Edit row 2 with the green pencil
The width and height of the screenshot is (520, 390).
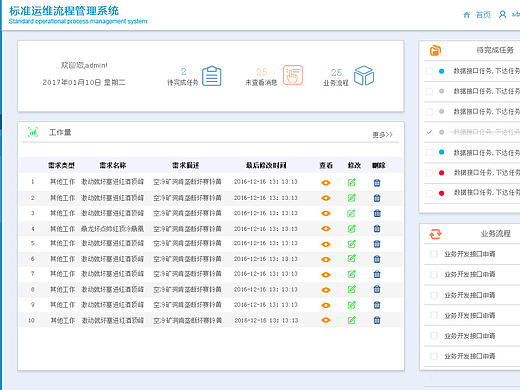coord(352,198)
